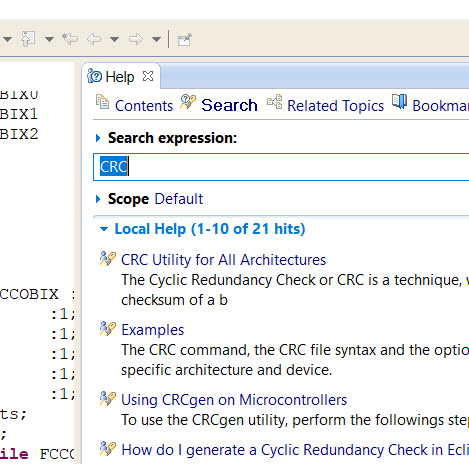
Task: Click the Contents book icon
Action: click(x=102, y=102)
